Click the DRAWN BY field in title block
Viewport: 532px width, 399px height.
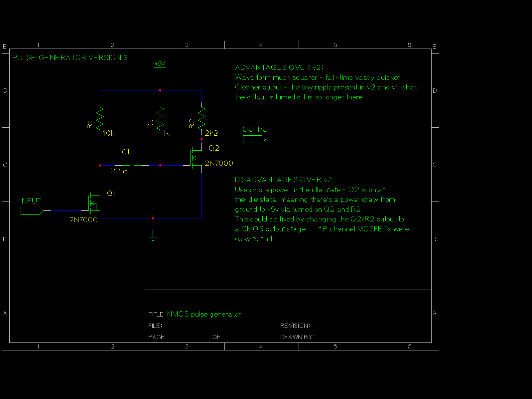tap(297, 337)
